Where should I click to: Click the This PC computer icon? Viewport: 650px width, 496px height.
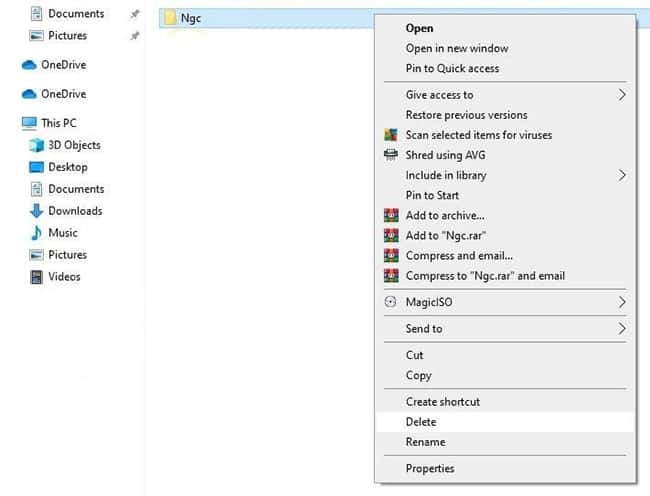pos(29,123)
